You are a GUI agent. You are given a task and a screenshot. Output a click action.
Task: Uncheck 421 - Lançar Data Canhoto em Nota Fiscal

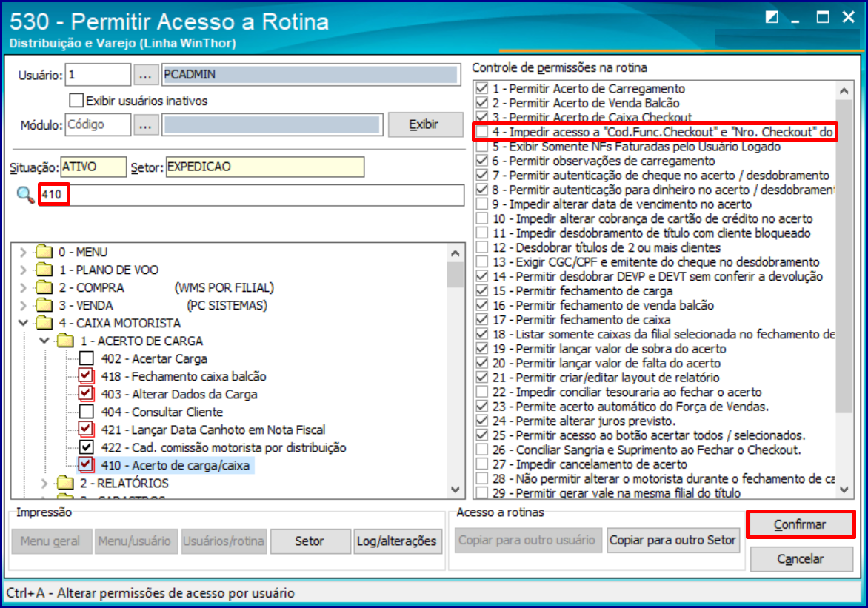87,430
